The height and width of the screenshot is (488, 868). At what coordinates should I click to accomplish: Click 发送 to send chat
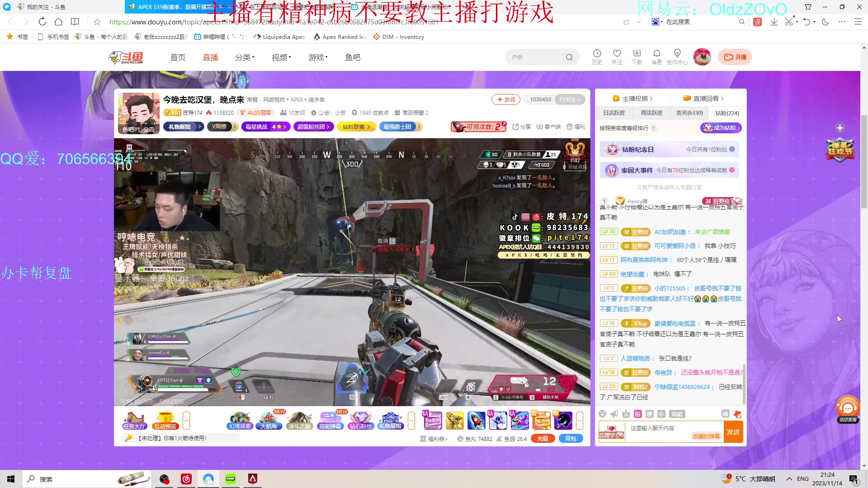[x=733, y=432]
